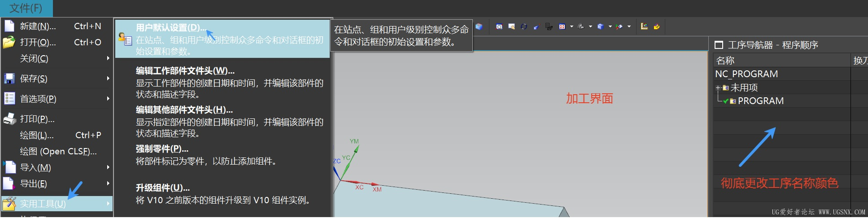The image size is (868, 218).
Task: Expand the 首选项(P) submenu arrow
Action: pyautogui.click(x=108, y=98)
